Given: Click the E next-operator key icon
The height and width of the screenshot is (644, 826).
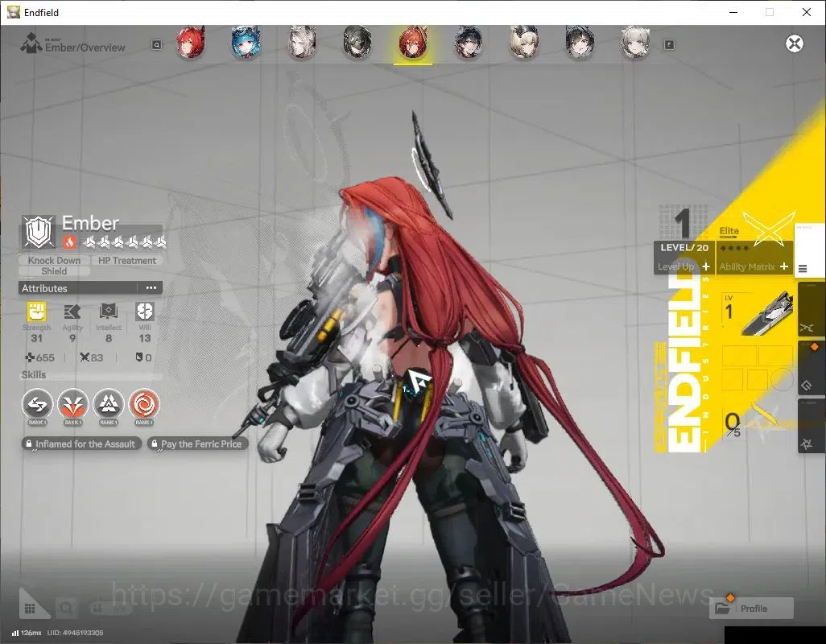Looking at the screenshot, I should pos(669,45).
